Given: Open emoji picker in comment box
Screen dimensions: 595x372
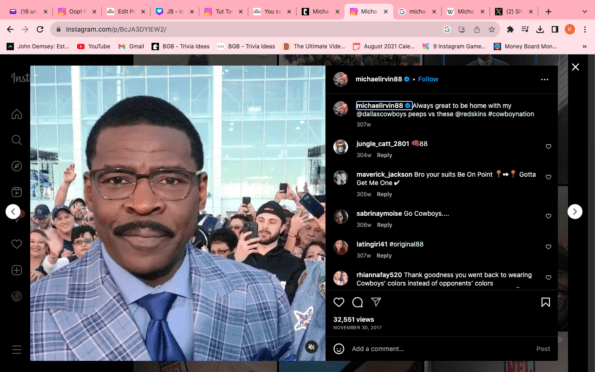Looking at the screenshot, I should point(338,348).
